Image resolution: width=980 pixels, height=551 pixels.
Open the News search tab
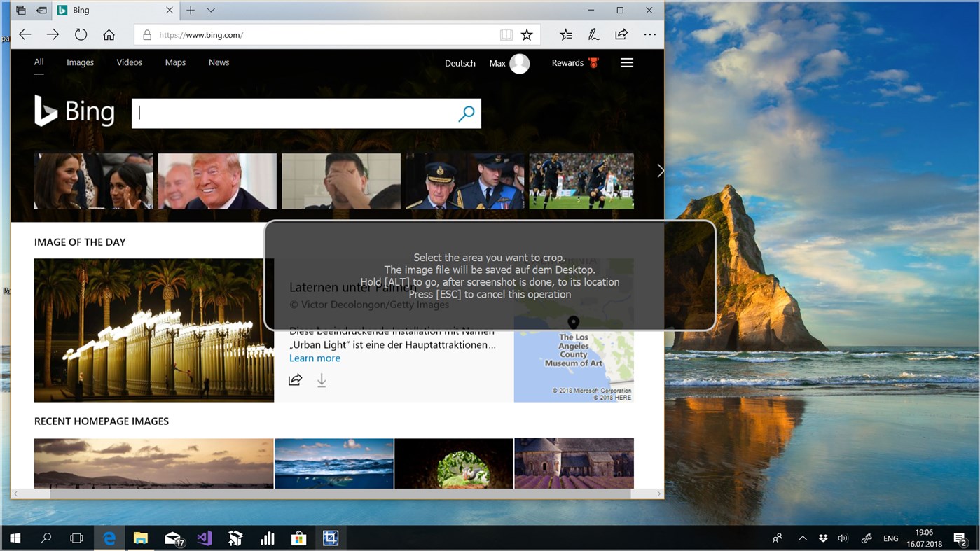219,62
